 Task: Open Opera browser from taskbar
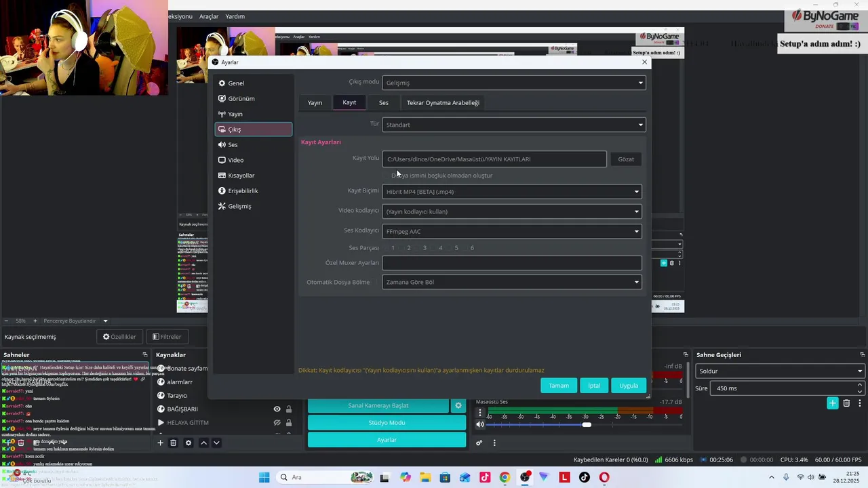(604, 477)
